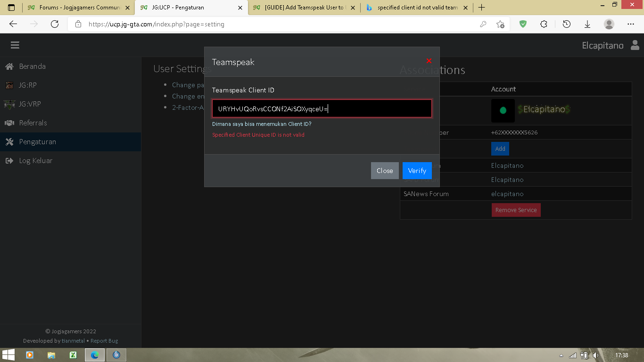
Task: Click the taskbar clock showing 17:38
Action: coord(621,355)
